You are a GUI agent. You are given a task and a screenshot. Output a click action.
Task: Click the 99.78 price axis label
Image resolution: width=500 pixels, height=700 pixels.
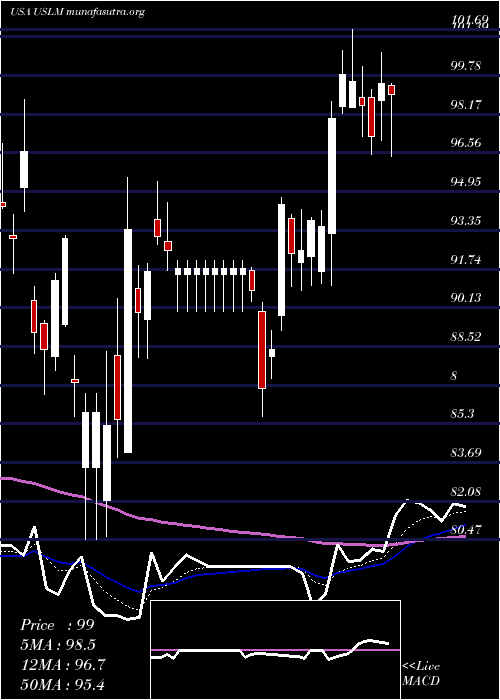point(466,66)
